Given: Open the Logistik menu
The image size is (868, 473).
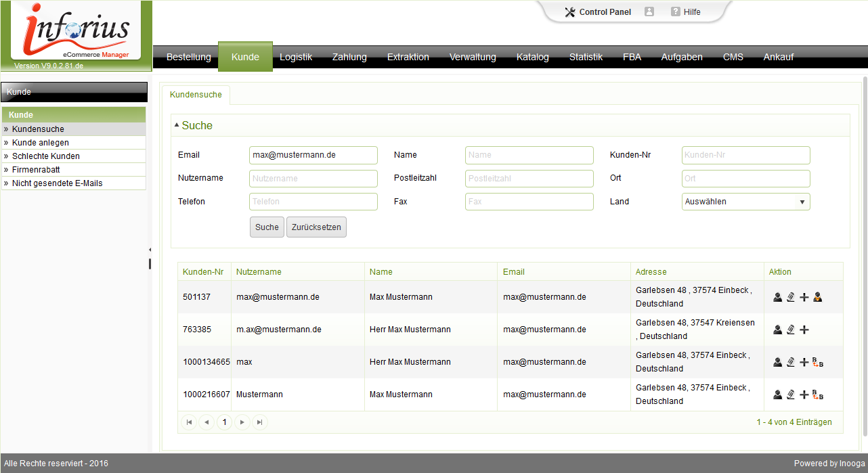Looking at the screenshot, I should pos(296,57).
